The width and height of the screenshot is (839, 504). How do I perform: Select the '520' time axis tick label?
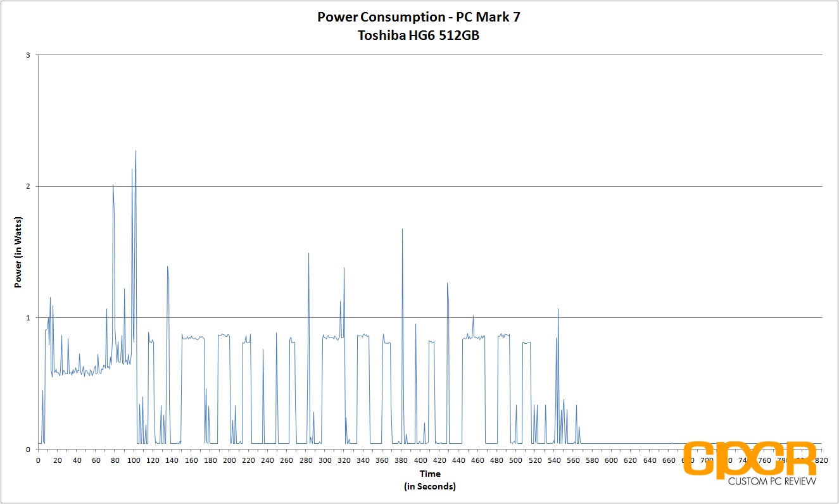click(x=535, y=460)
